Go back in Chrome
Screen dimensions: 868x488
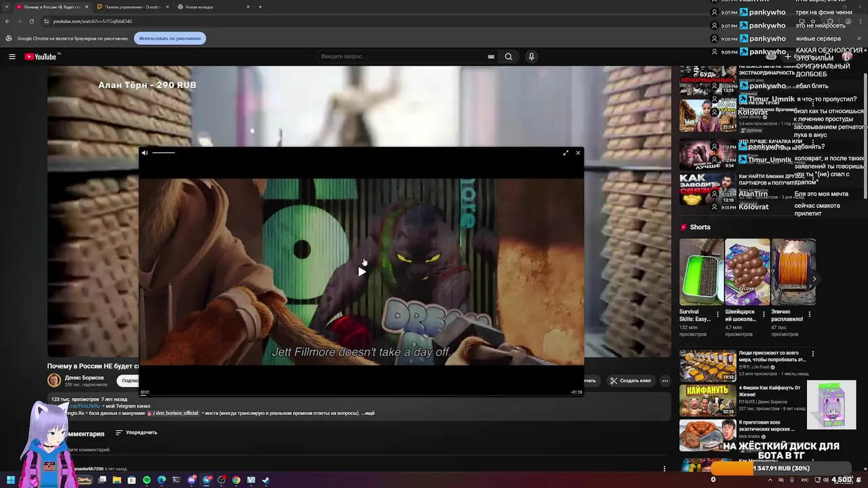tap(7, 21)
